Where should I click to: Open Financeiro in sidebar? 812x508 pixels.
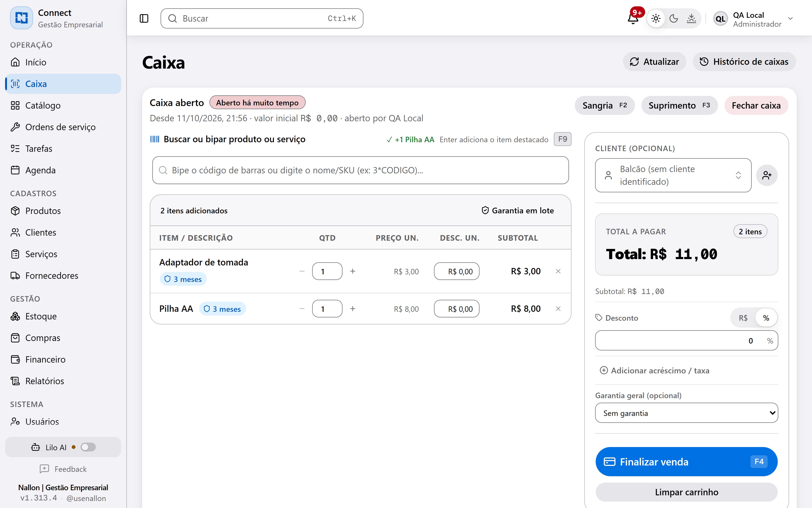pos(63,359)
